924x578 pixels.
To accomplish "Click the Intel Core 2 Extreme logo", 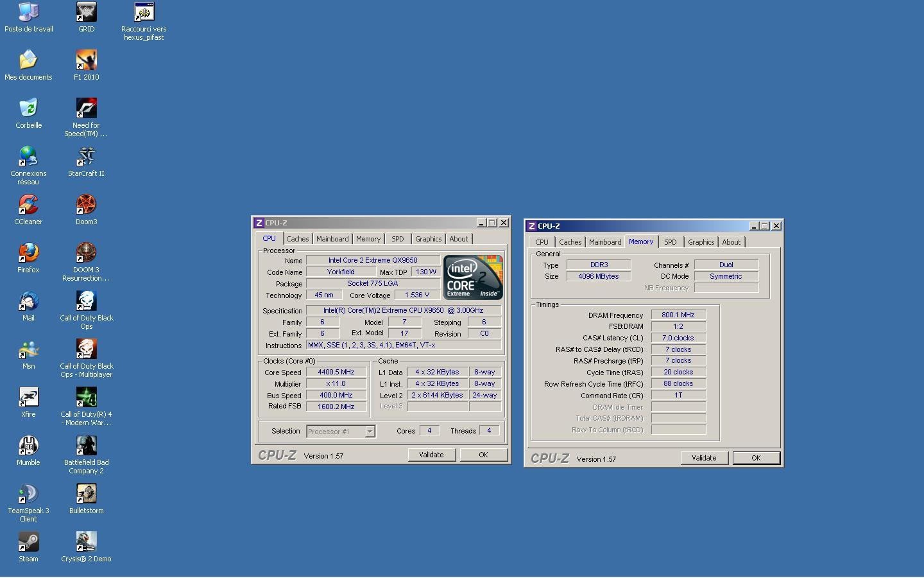I will pyautogui.click(x=473, y=277).
